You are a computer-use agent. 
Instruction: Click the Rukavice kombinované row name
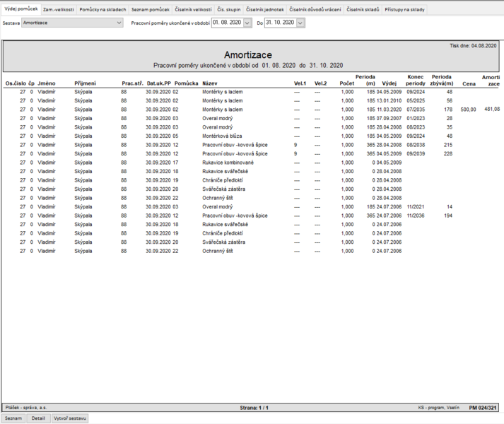[x=228, y=163]
